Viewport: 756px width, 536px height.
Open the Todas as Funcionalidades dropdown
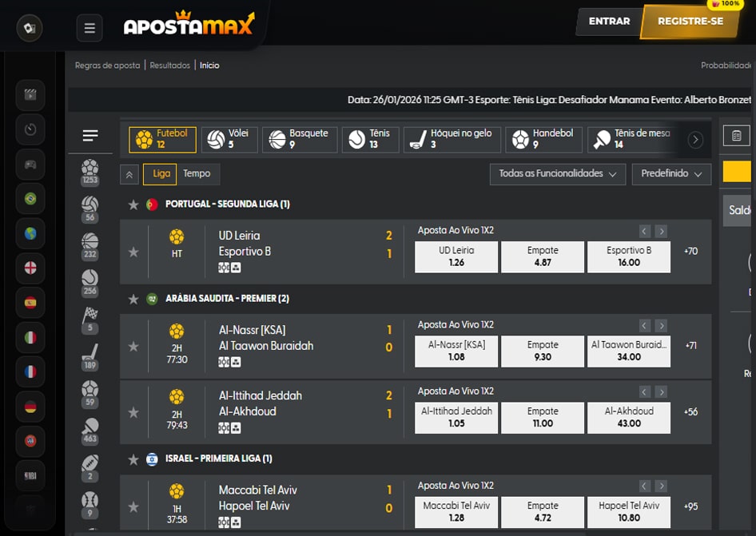[x=557, y=174]
